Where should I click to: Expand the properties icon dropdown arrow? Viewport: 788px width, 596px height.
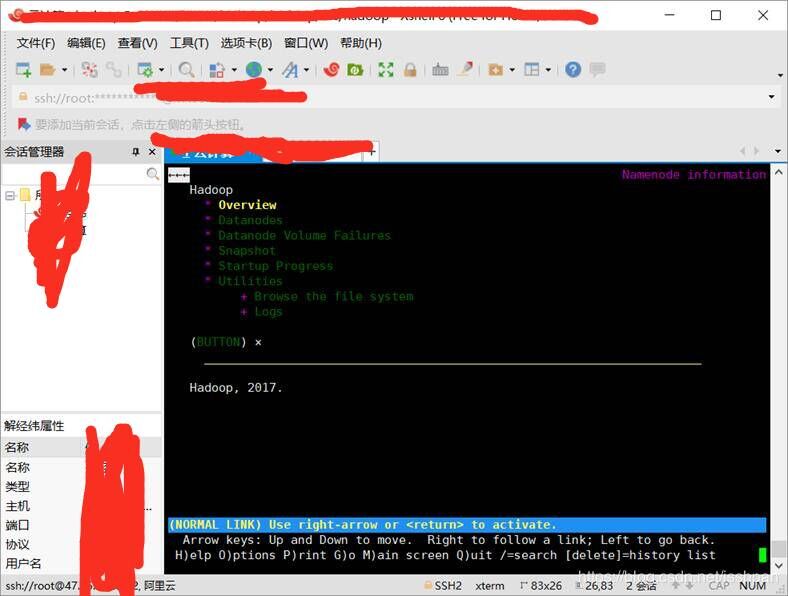(x=161, y=70)
